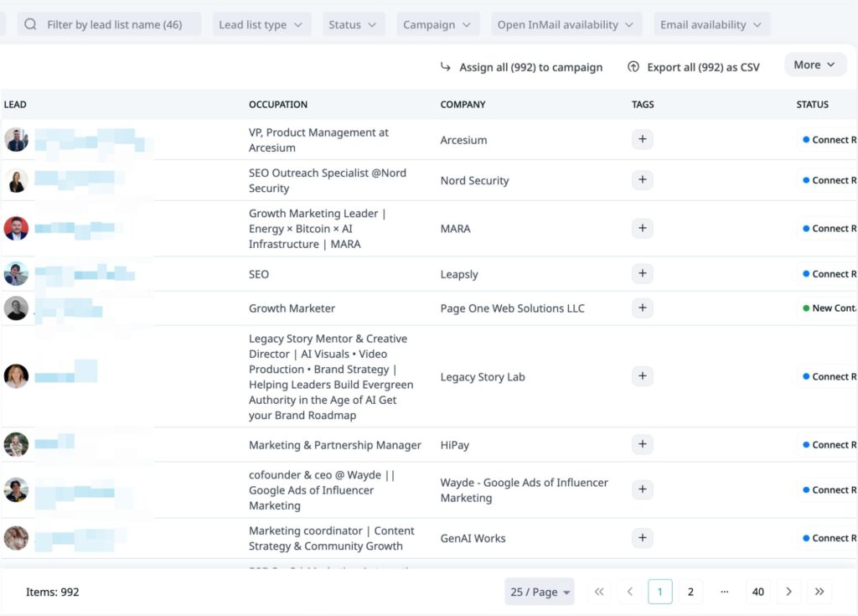Change the 25 / Page size selector
This screenshot has height=616, width=858.
[x=540, y=592]
